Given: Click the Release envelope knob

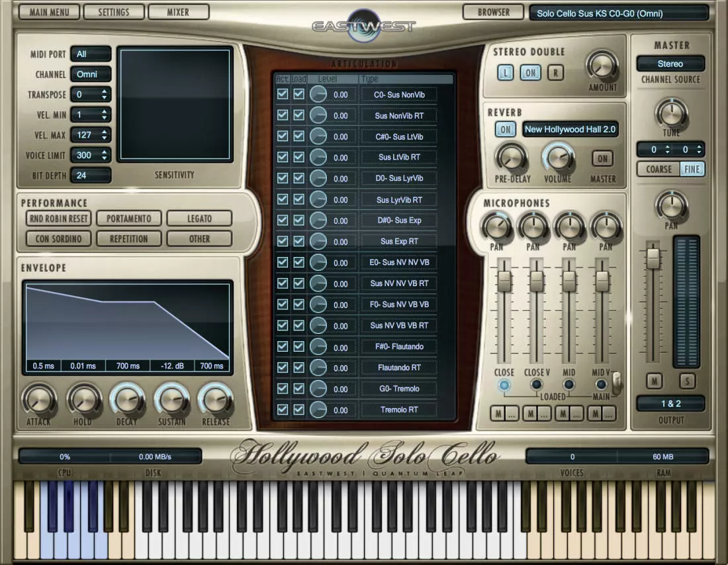Looking at the screenshot, I should (216, 399).
